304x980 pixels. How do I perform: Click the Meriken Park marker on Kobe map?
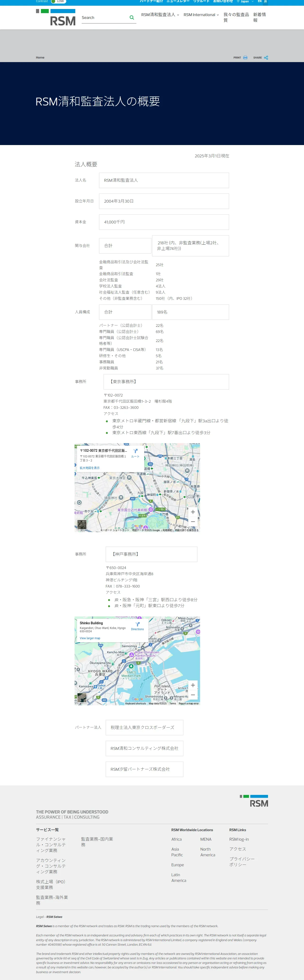[x=131, y=666]
